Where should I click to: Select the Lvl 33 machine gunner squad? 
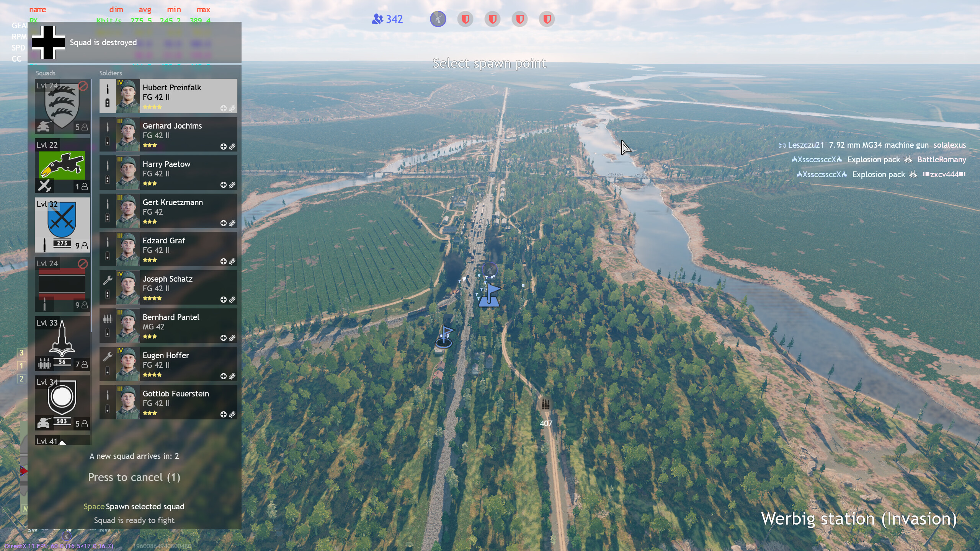click(x=62, y=343)
